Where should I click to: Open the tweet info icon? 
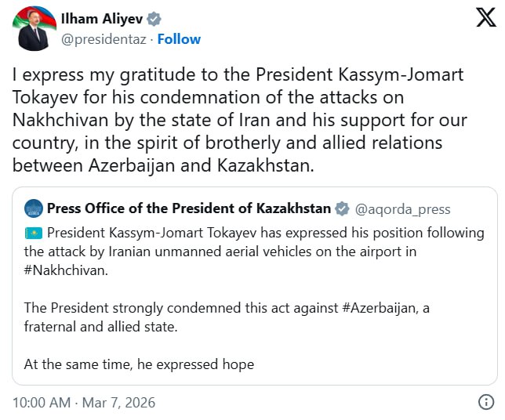point(485,402)
